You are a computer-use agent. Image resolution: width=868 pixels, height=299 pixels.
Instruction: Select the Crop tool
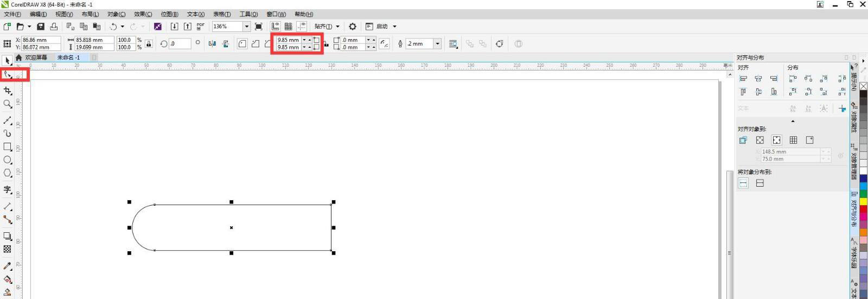tap(8, 91)
